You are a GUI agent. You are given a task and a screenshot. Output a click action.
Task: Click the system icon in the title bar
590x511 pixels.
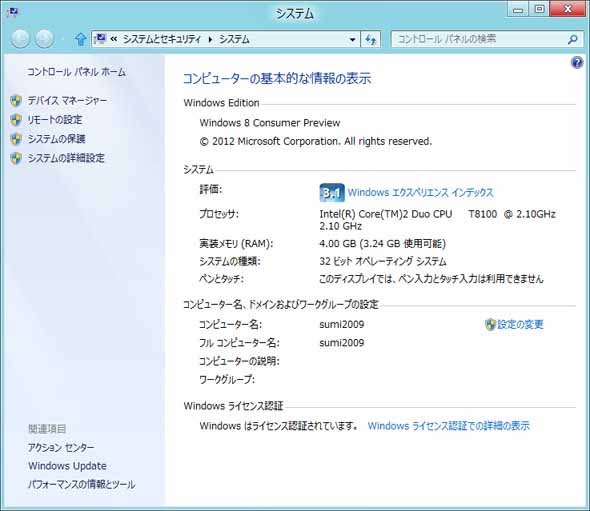(12, 13)
